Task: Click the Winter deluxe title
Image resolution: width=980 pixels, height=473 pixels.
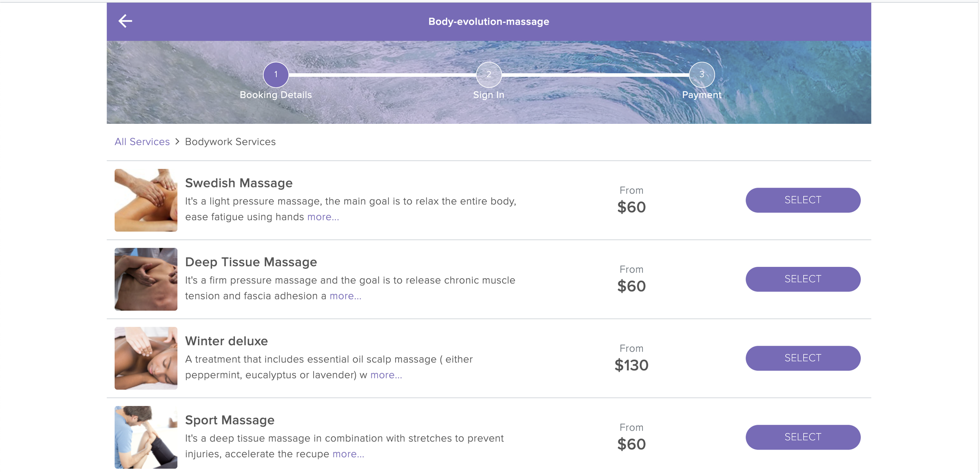Action: coord(226,341)
